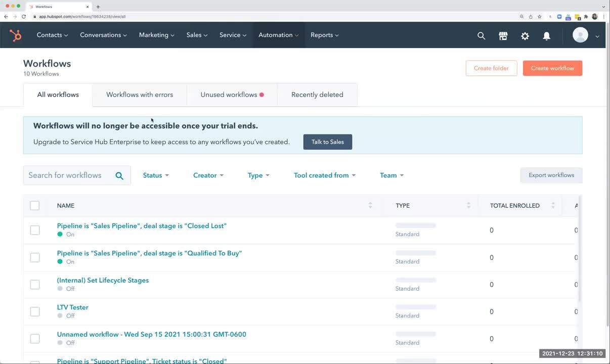Viewport: 610px width, 364px height.
Task: Open the "Closed Lost" sales pipeline workflow
Action: pyautogui.click(x=142, y=226)
